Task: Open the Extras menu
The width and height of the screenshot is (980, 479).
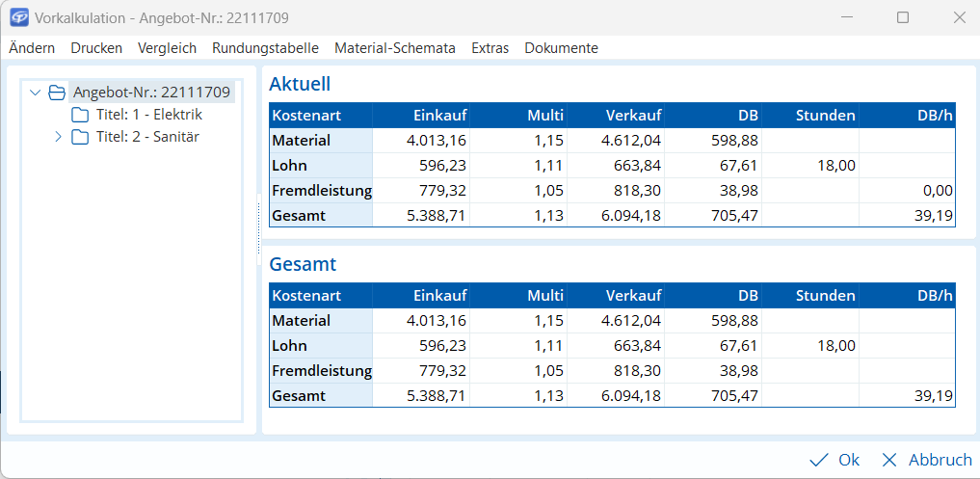Action: [x=490, y=48]
